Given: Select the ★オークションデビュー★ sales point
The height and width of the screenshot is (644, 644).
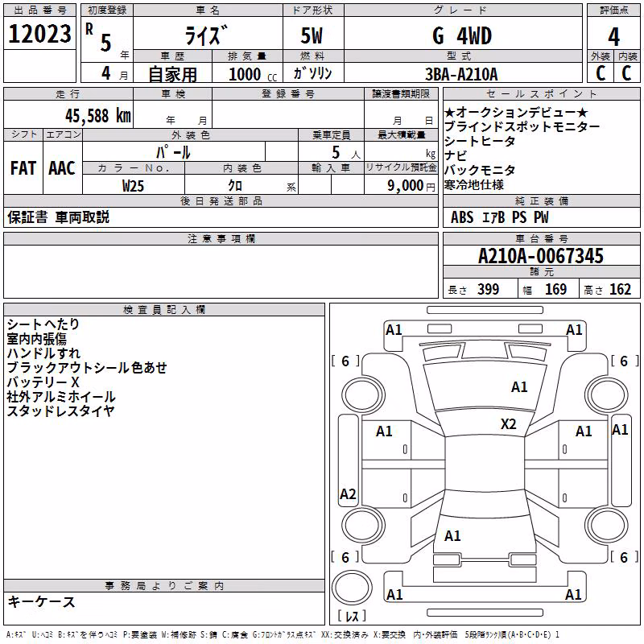Looking at the screenshot, I should [516, 112].
